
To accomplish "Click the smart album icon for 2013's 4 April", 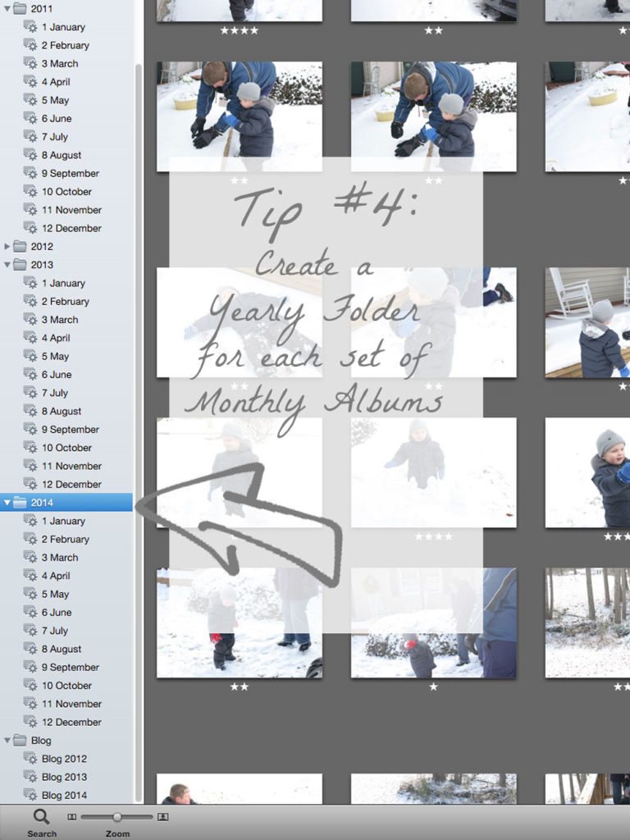I will [x=30, y=338].
